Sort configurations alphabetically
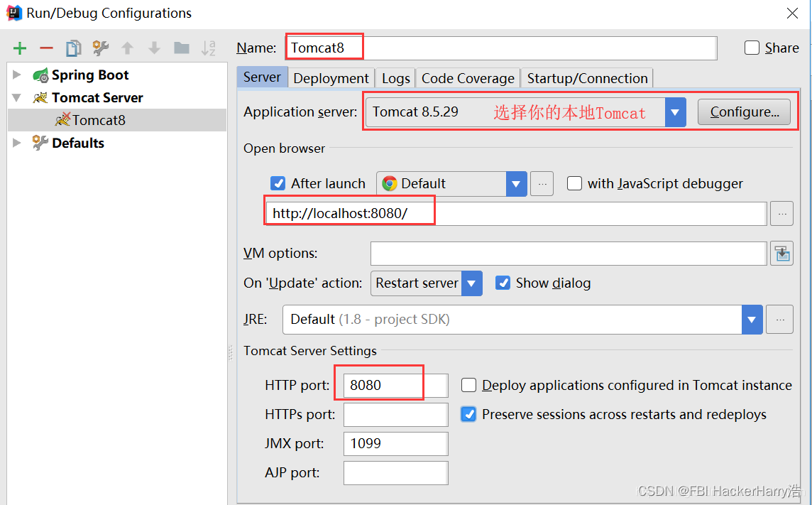The height and width of the screenshot is (505, 812). pos(208,48)
